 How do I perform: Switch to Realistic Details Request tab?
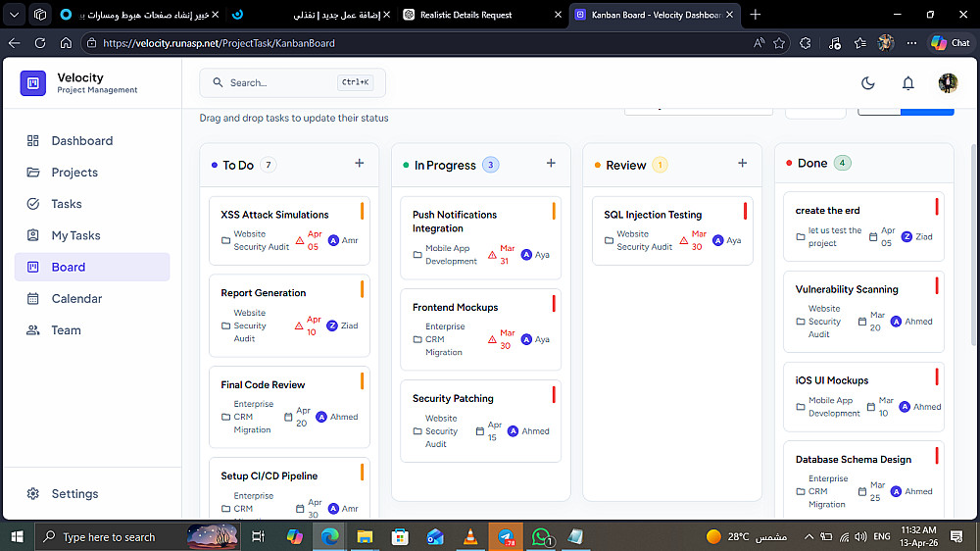(x=482, y=15)
